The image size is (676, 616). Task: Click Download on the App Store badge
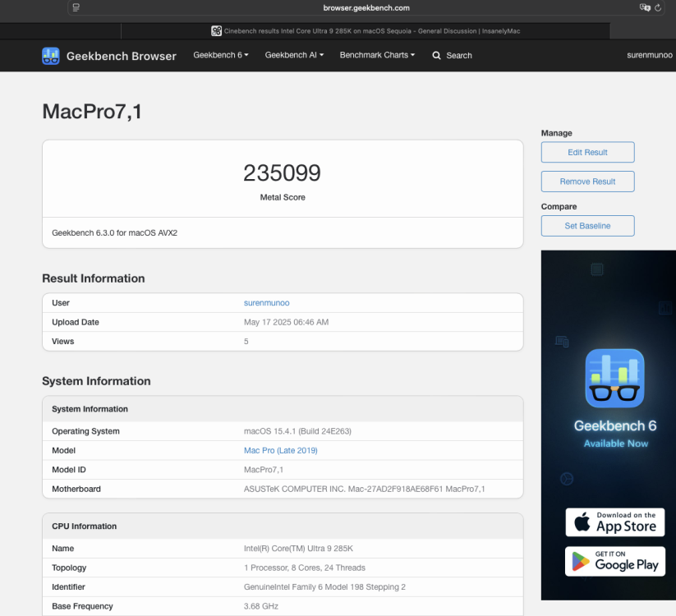pyautogui.click(x=614, y=522)
